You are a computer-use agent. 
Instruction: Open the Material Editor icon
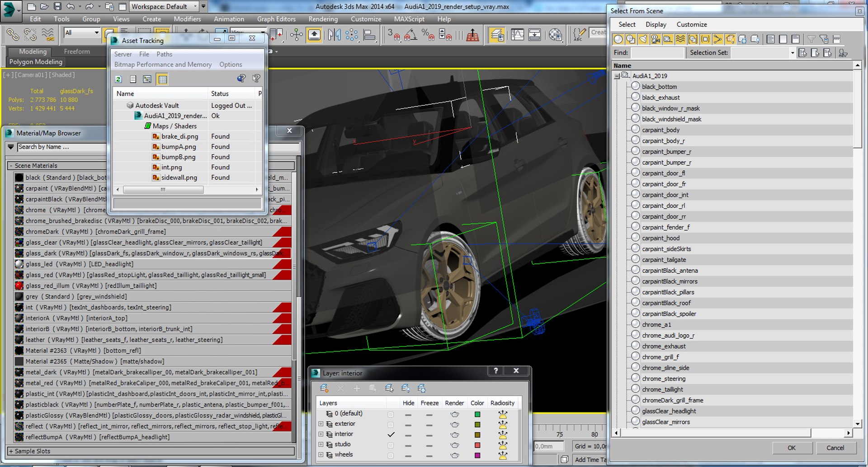(555, 35)
